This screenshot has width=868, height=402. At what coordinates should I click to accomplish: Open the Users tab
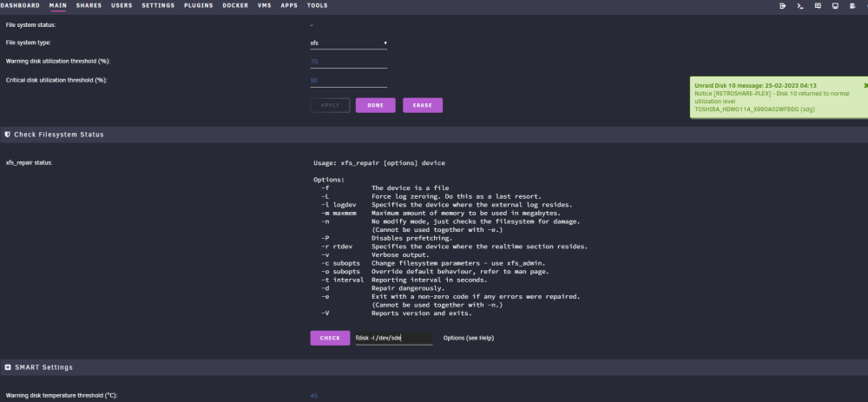click(122, 5)
